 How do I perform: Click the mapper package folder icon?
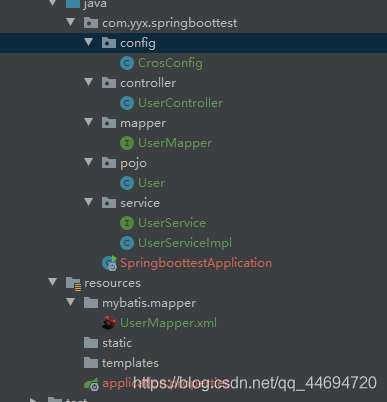pyautogui.click(x=109, y=123)
